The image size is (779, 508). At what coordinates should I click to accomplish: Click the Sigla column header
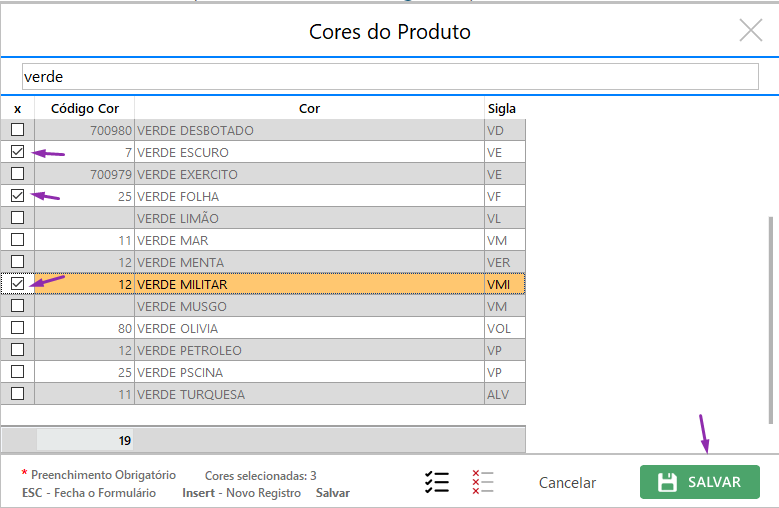502,108
